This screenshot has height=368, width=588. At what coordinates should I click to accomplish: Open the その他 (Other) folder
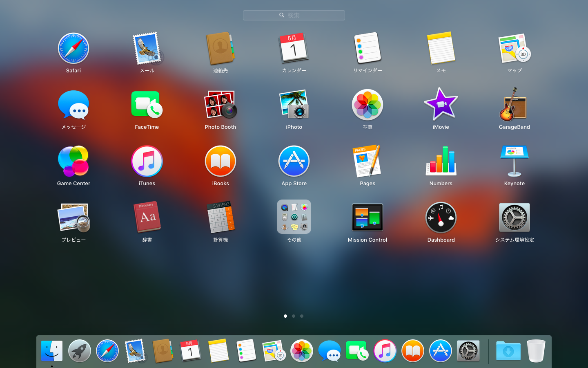point(294,217)
